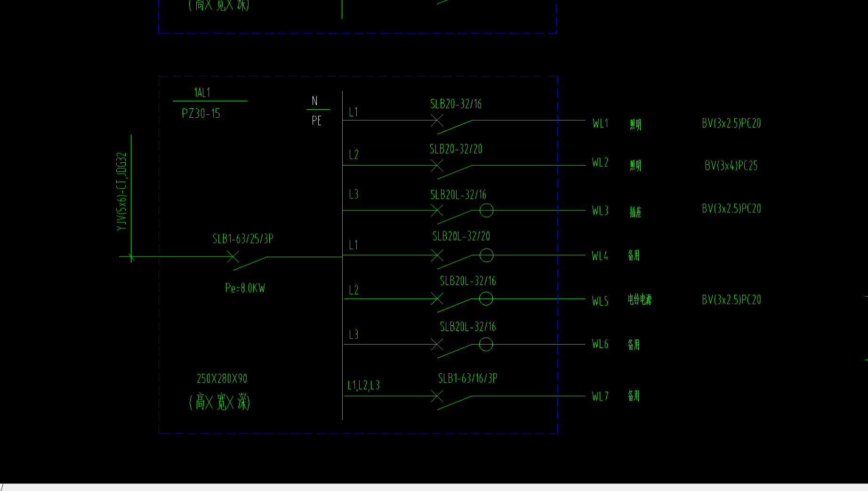Select the PE busbar label
Viewport: 868px width, 491px height.
pyautogui.click(x=317, y=121)
